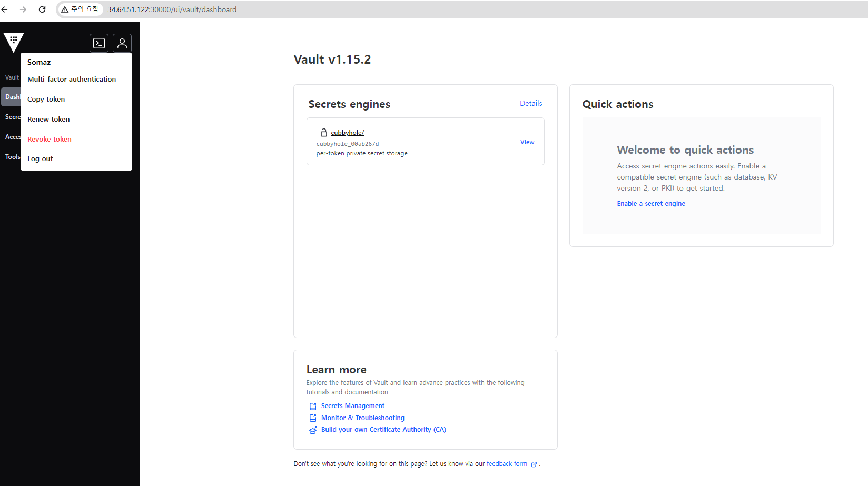Go forward with the browser arrow
This screenshot has width=868, height=486.
pyautogui.click(x=23, y=9)
